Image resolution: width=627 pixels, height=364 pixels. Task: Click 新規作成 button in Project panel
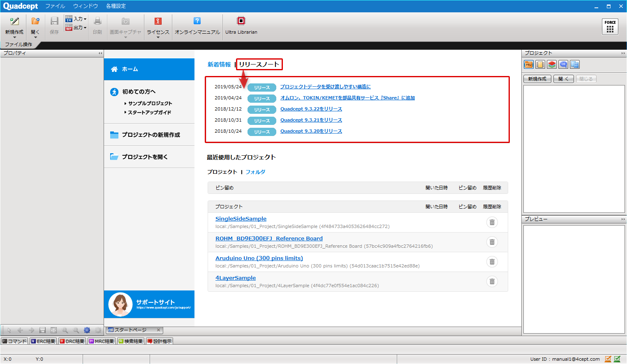point(537,79)
